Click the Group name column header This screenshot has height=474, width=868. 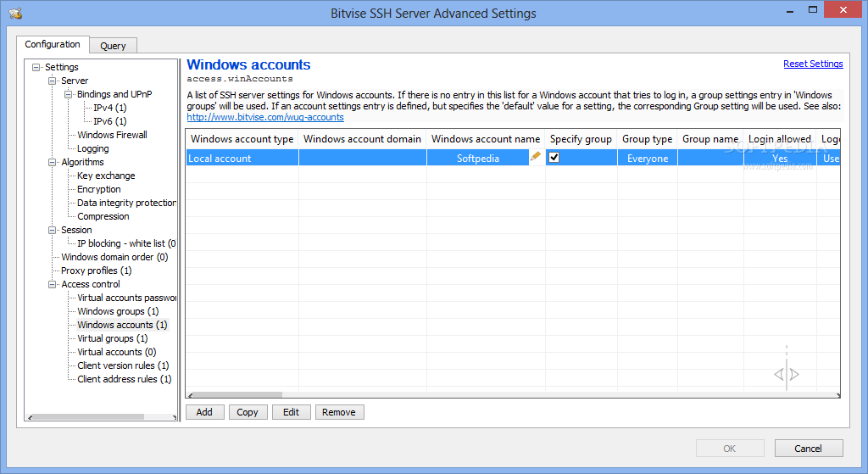pos(711,139)
